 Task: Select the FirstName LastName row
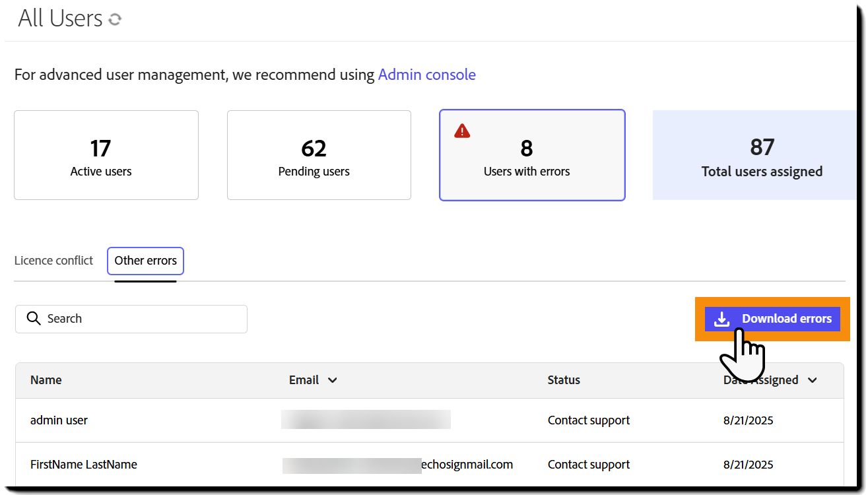pos(84,465)
